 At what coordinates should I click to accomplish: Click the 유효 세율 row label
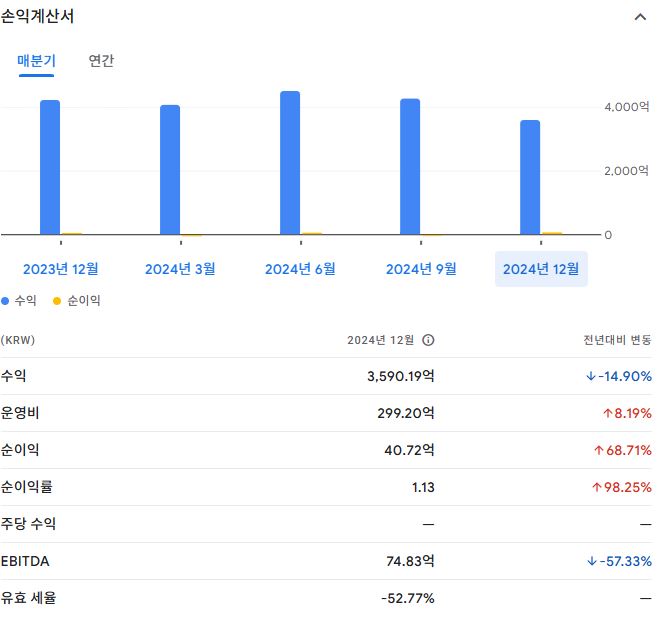28,598
